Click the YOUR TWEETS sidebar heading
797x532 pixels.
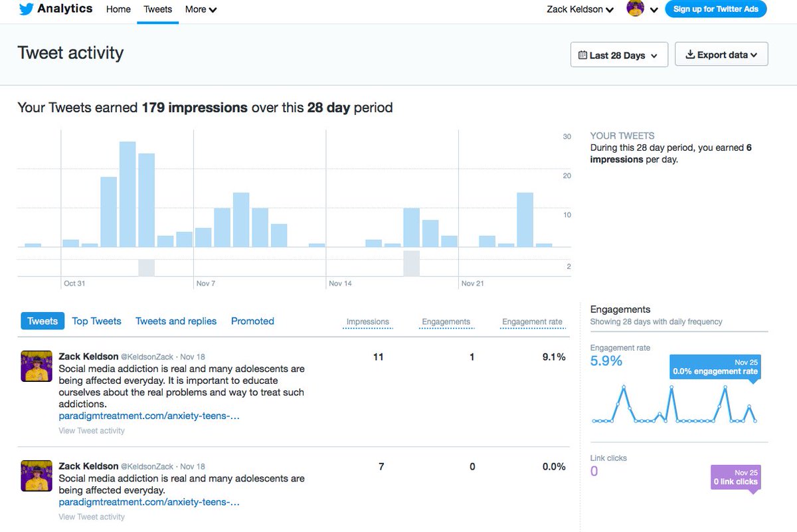[x=622, y=135]
